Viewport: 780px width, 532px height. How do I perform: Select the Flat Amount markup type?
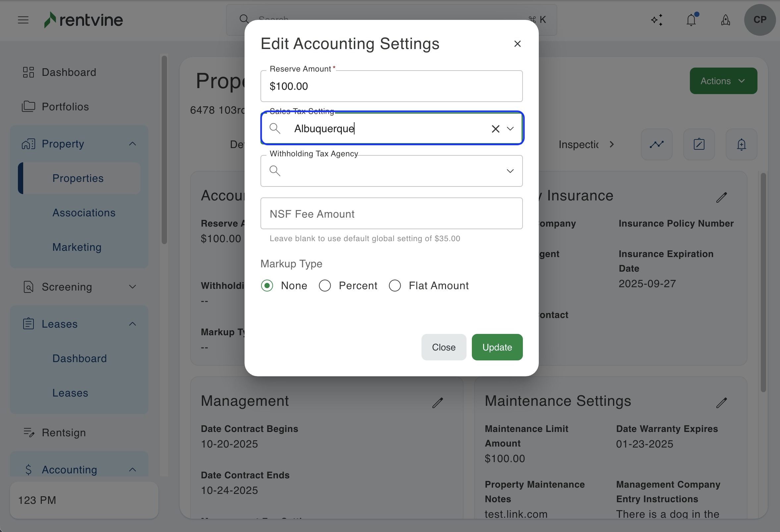click(395, 286)
